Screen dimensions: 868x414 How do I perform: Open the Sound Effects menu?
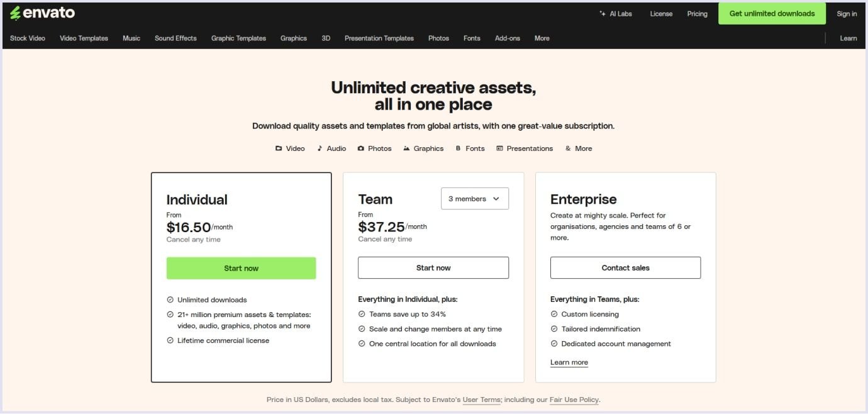point(175,38)
